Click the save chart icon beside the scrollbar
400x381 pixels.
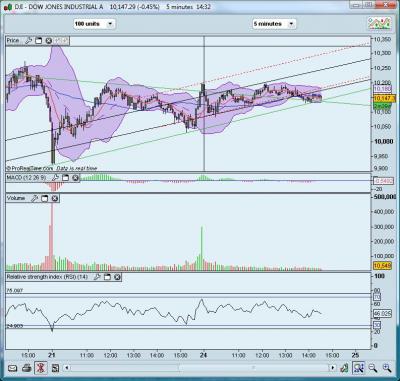click(x=55, y=368)
